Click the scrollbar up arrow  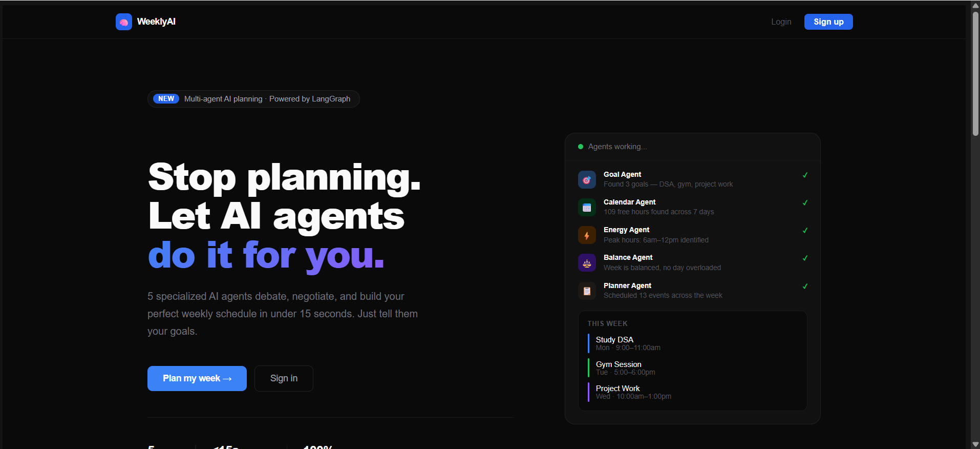[x=975, y=5]
